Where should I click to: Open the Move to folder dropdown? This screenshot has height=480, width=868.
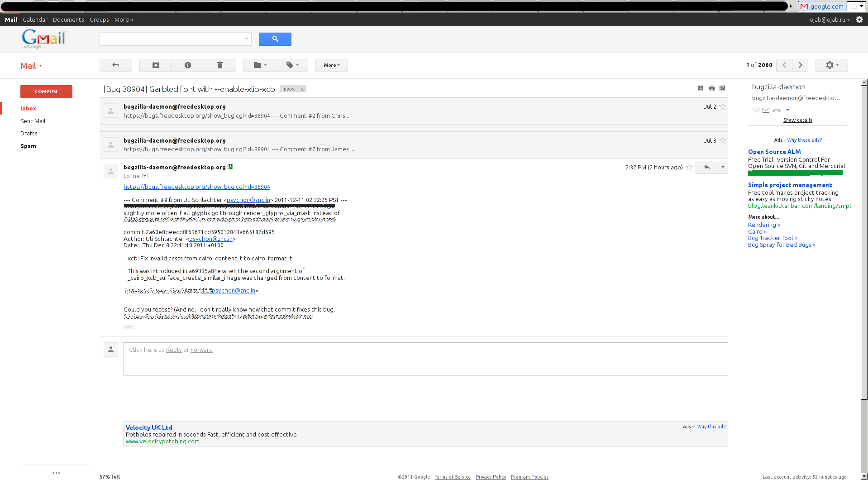(x=260, y=65)
